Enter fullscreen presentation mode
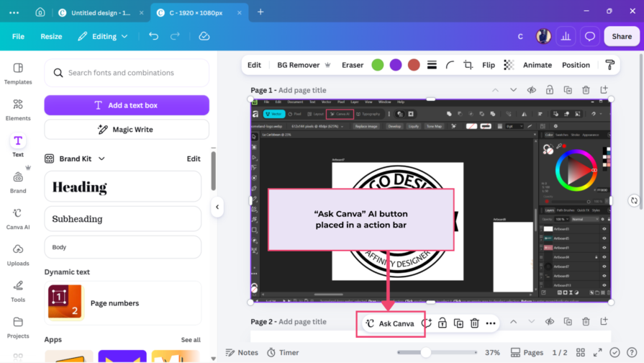Screen dimensions: 644x363 coord(598,352)
